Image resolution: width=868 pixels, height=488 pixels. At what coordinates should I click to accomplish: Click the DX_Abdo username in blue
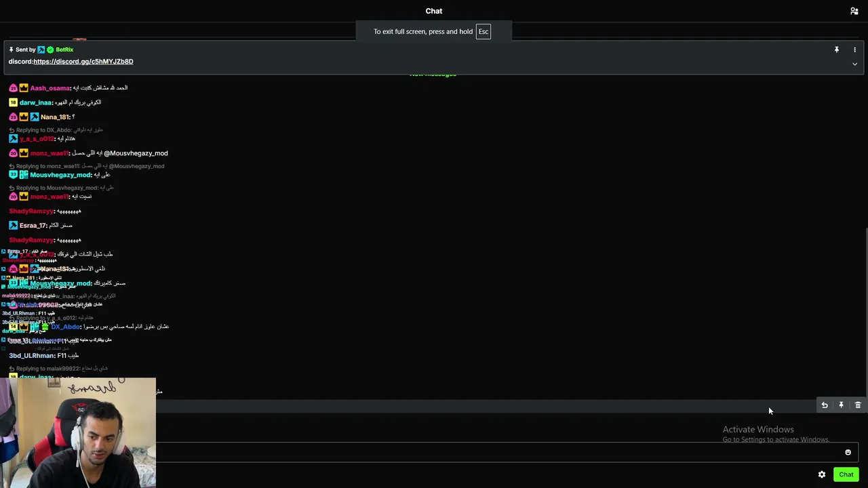click(x=66, y=327)
